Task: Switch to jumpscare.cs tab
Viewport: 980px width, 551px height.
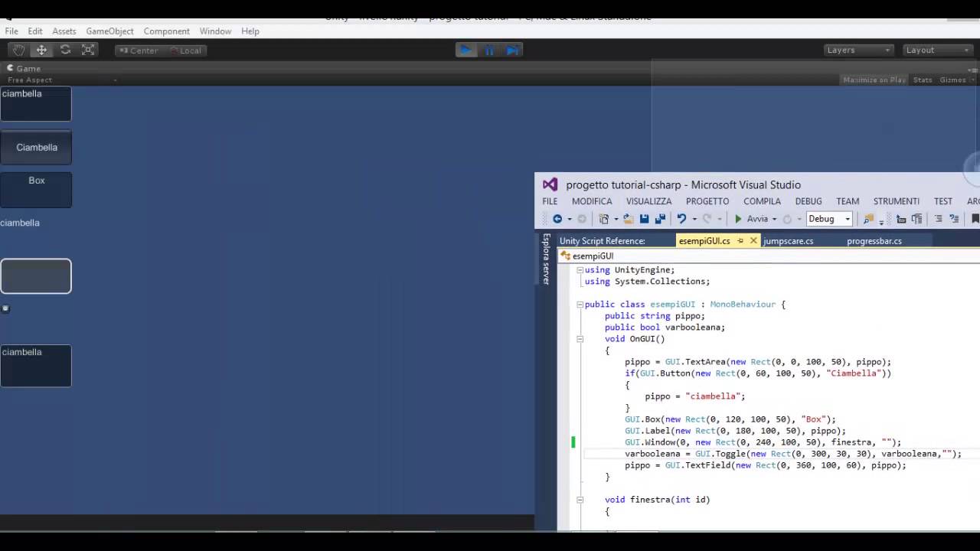Action: [x=788, y=241]
